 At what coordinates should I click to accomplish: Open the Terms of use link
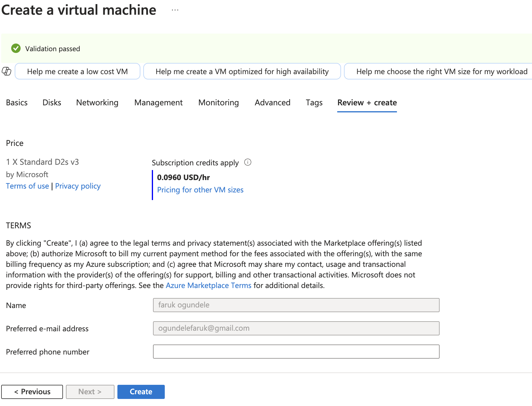(x=27, y=186)
